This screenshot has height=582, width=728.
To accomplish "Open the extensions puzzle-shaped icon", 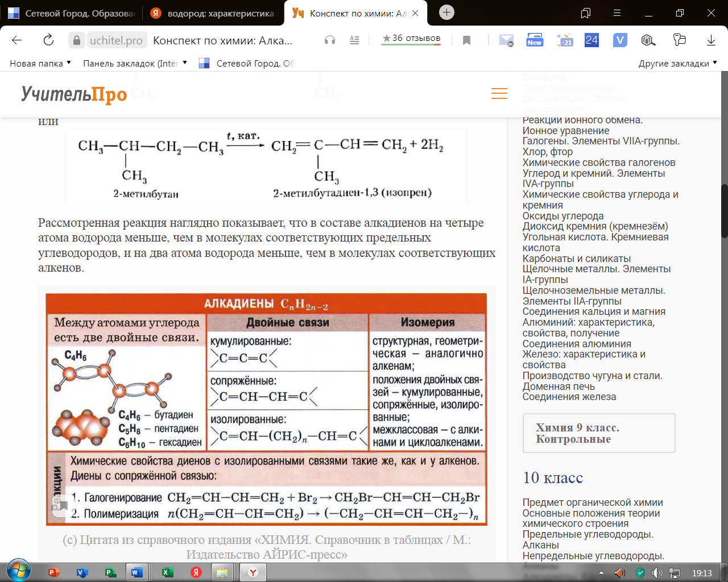I will (x=680, y=40).
